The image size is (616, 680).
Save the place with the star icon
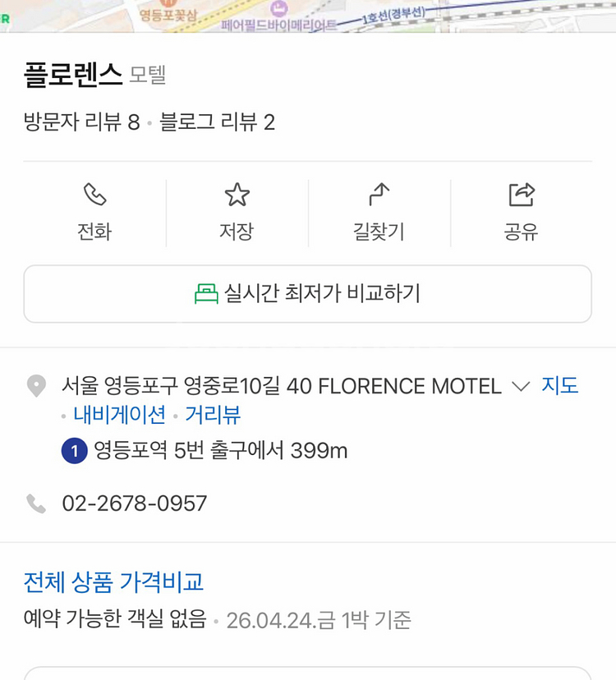pos(237,195)
